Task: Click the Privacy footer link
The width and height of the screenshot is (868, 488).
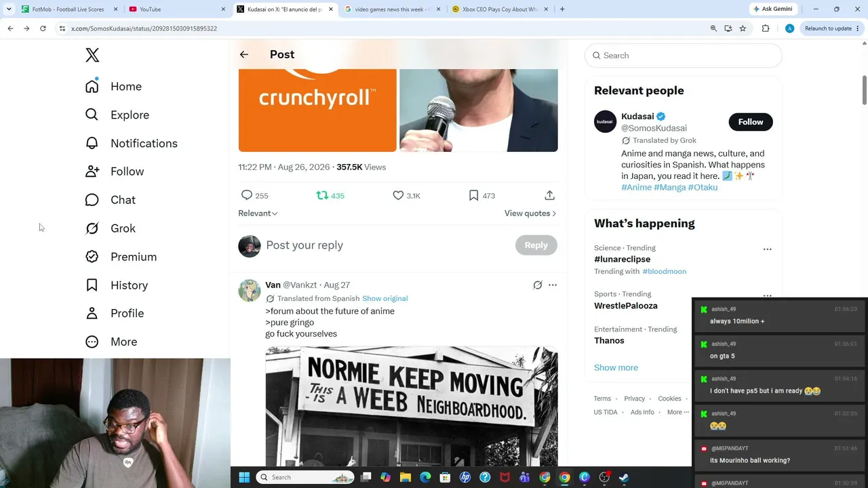Action: (635, 399)
